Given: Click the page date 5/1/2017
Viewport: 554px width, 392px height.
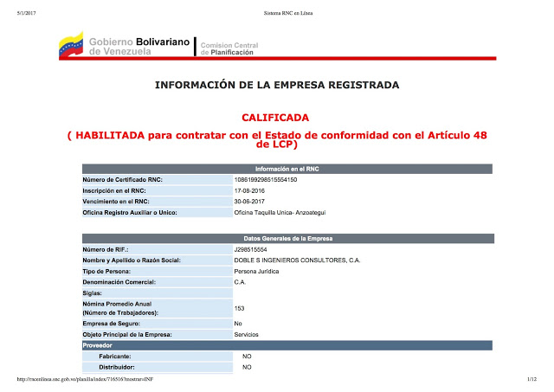Looking at the screenshot, I should tap(26, 14).
